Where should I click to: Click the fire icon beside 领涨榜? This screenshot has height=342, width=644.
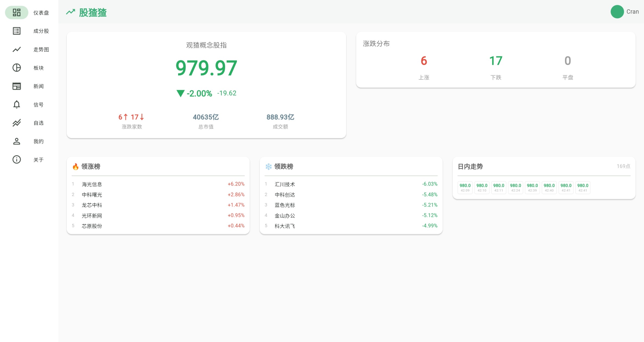[x=75, y=166]
